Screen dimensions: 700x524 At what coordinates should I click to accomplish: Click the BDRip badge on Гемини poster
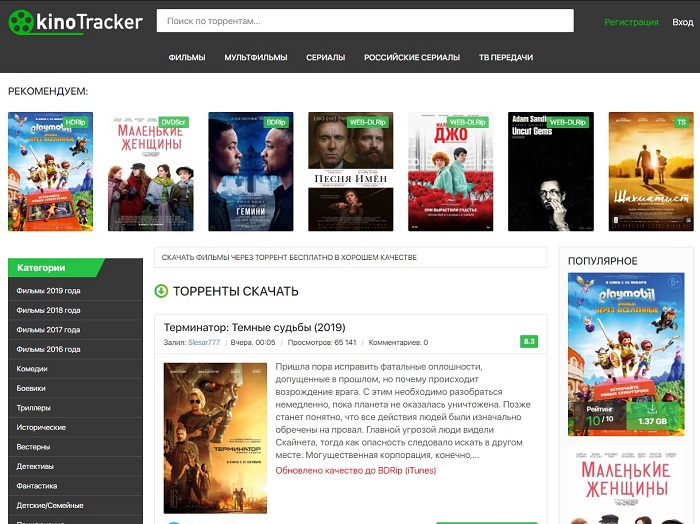point(276,122)
